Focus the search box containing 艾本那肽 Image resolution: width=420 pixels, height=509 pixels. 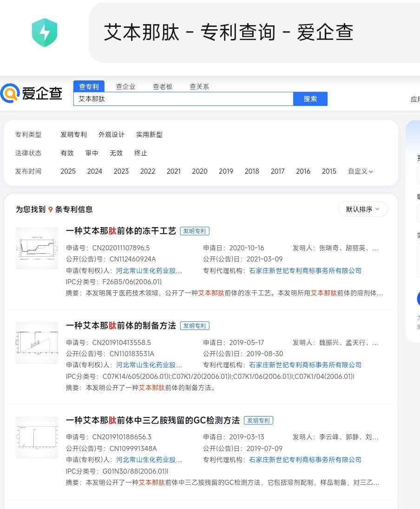183,98
